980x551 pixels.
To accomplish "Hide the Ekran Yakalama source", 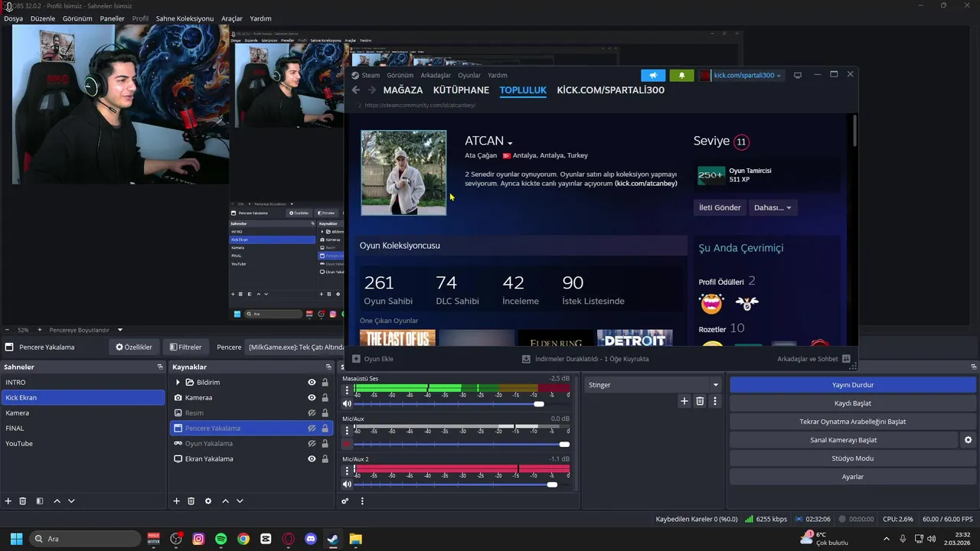I will (x=312, y=459).
